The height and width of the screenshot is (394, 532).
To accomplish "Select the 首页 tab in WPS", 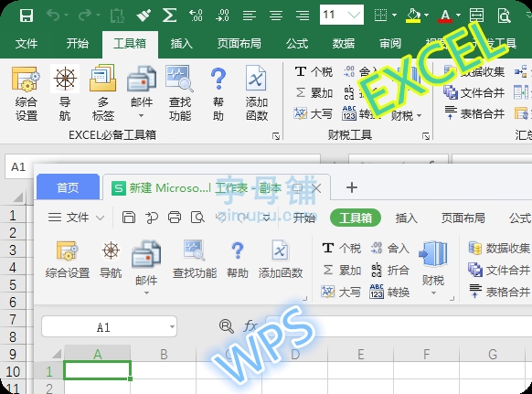I will pyautogui.click(x=68, y=187).
